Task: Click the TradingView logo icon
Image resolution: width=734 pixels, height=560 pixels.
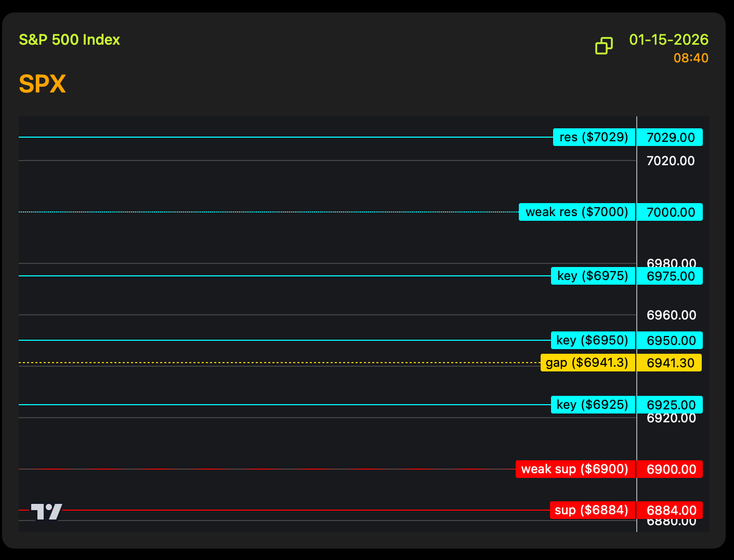Action: click(46, 512)
